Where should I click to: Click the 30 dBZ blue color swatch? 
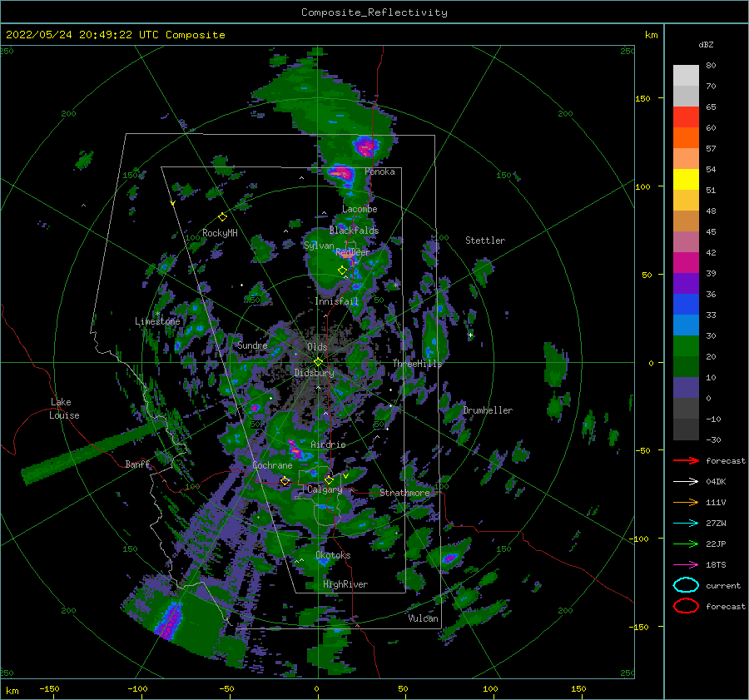click(686, 325)
